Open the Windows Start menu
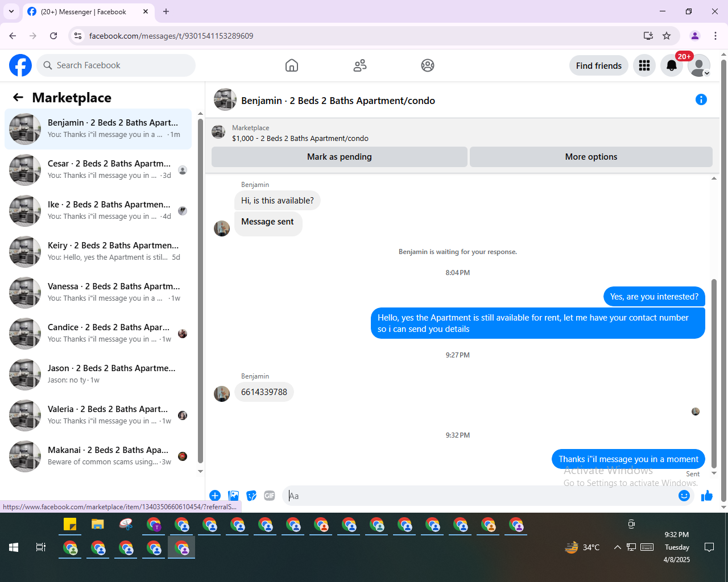The image size is (728, 582). click(x=14, y=547)
